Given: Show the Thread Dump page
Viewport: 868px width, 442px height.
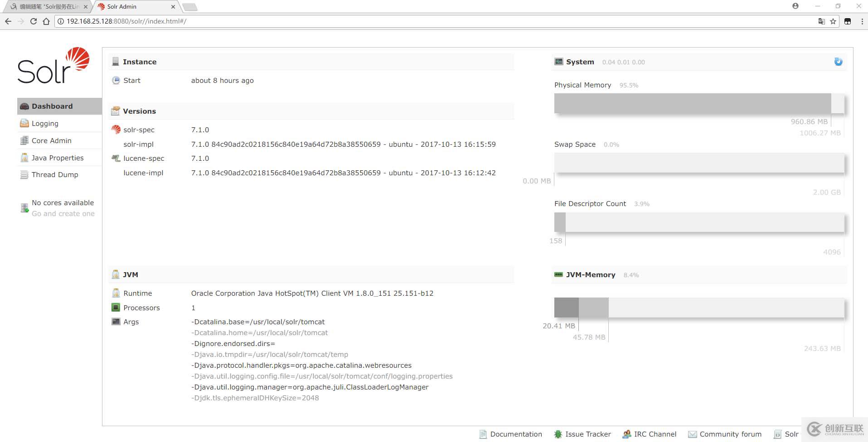Looking at the screenshot, I should [x=59, y=175].
